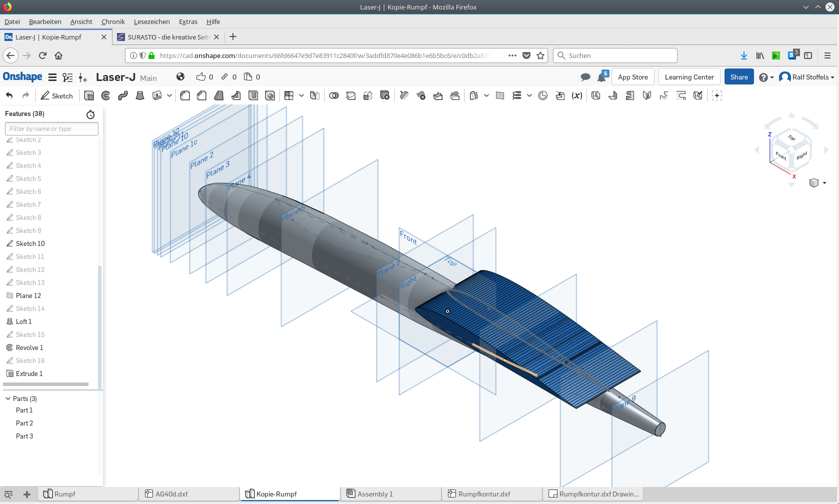The height and width of the screenshot is (504, 839).
Task: Select the Extrude tool in toolbar
Action: 89,95
